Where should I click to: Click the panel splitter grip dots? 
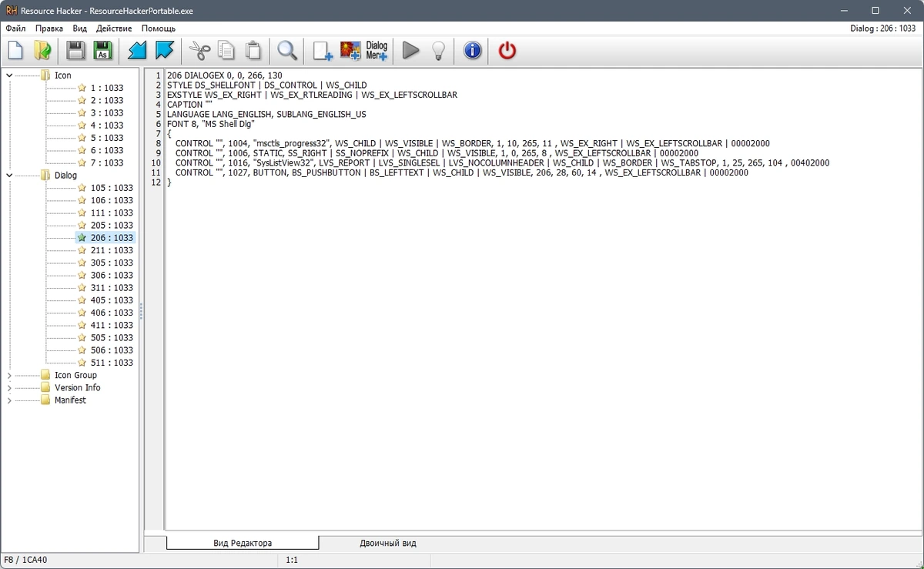pos(141,310)
